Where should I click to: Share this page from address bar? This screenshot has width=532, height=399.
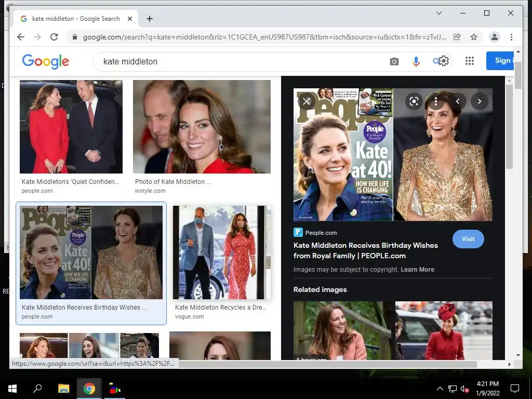click(457, 37)
